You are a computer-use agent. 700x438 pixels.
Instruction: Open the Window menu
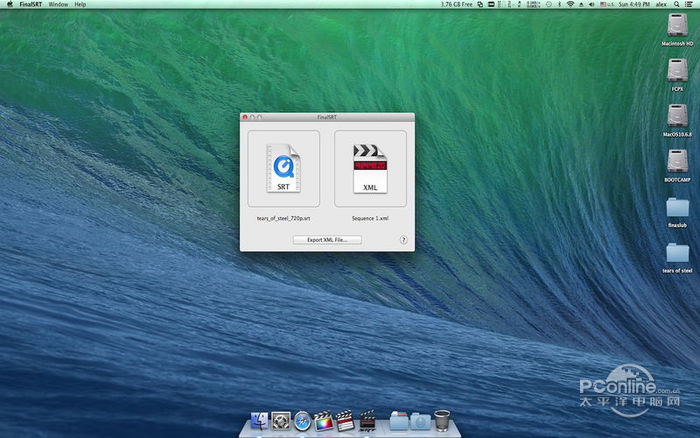coord(58,4)
